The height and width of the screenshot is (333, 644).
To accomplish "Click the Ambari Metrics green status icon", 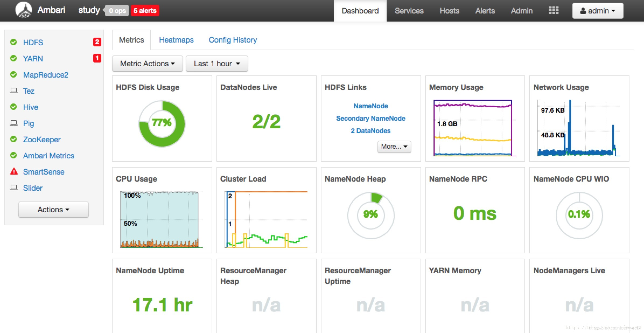I will tap(13, 155).
